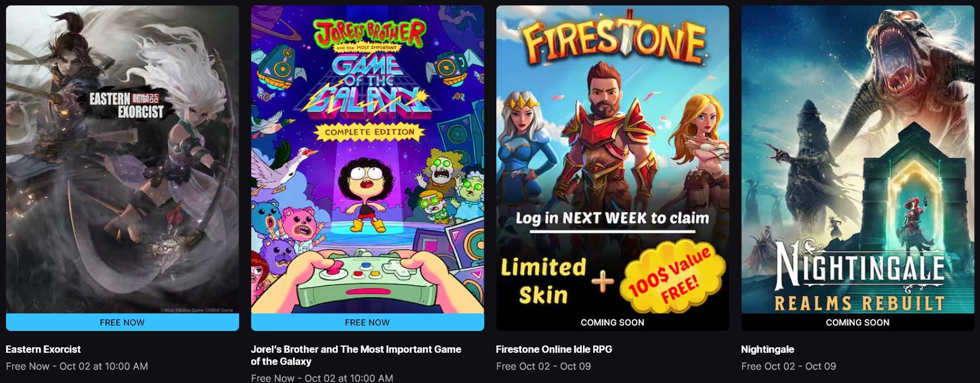Click COMING SOON label under Nightingale
The width and height of the screenshot is (980, 383).
(x=858, y=322)
